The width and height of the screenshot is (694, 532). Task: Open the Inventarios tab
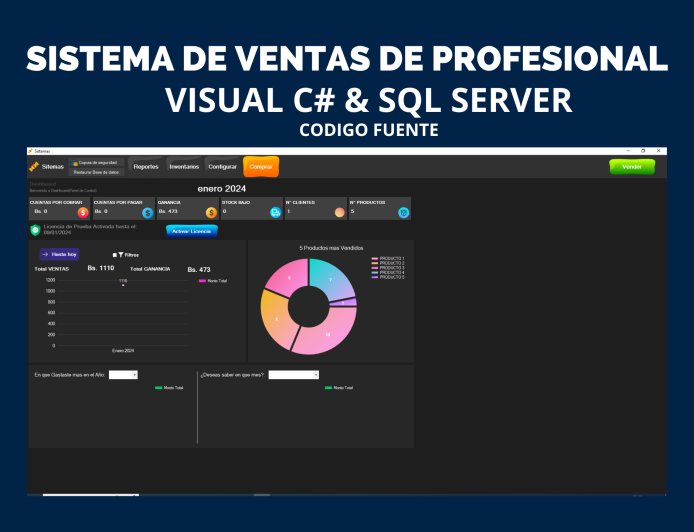[184, 167]
